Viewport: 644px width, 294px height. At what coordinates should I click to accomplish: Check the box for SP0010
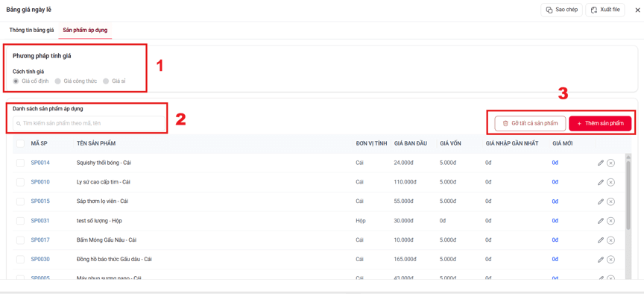point(21,182)
